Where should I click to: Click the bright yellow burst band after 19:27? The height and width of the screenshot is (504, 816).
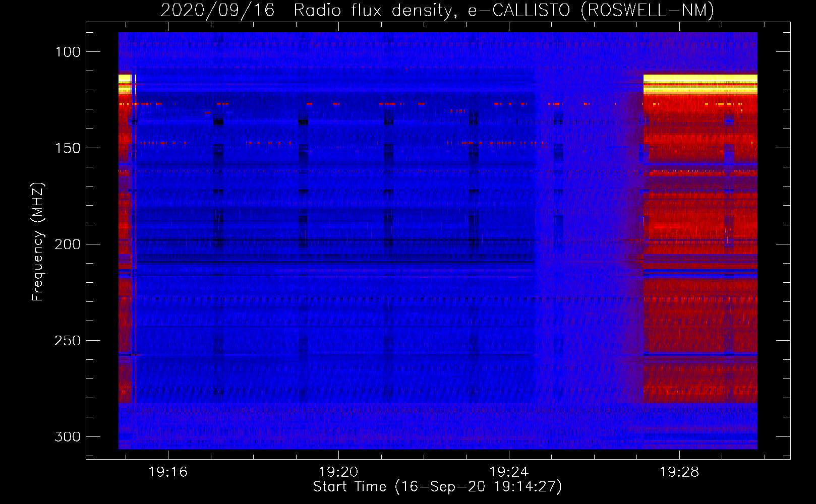[700, 84]
